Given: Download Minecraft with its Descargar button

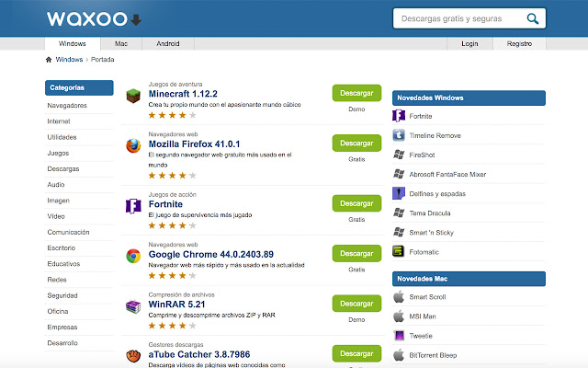Looking at the screenshot, I should tap(356, 93).
